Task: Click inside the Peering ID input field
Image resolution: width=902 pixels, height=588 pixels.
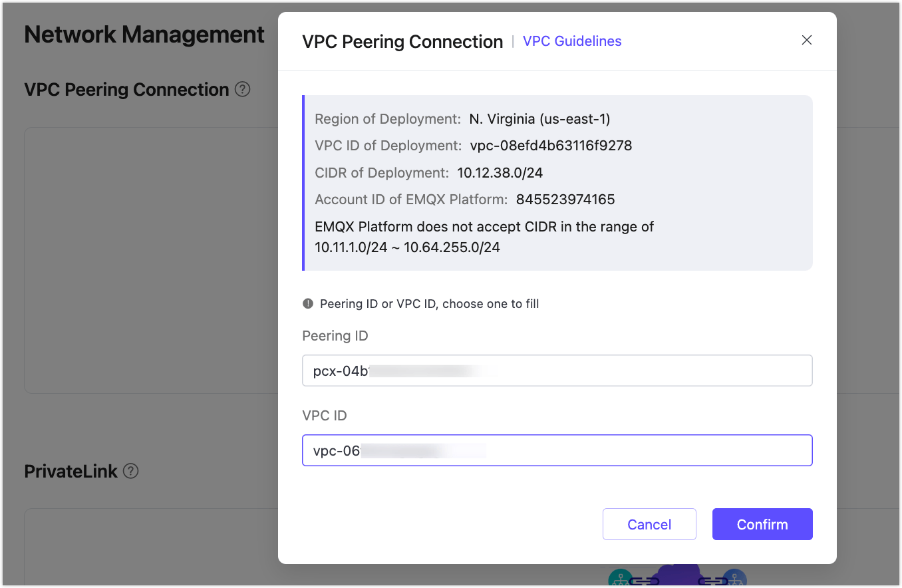Action: click(557, 370)
